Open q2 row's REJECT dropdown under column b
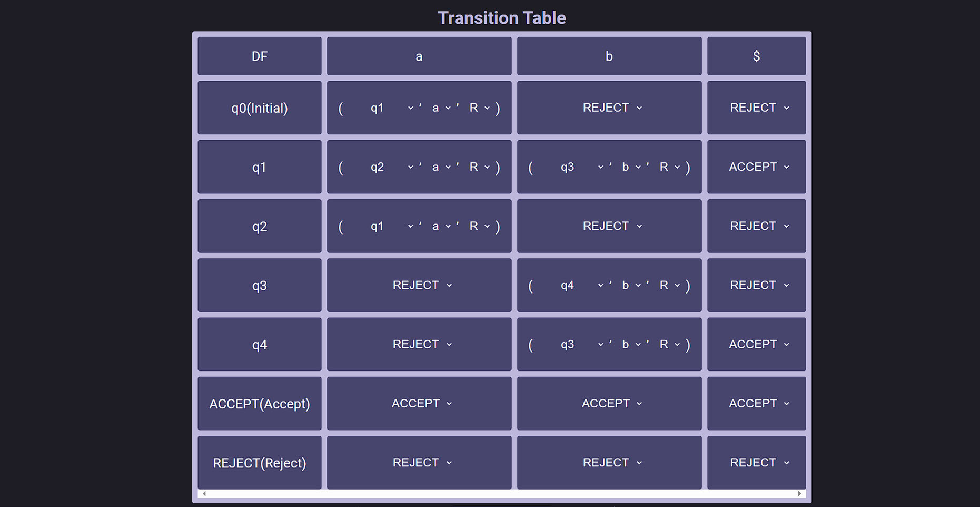This screenshot has width=980, height=507. [x=612, y=226]
